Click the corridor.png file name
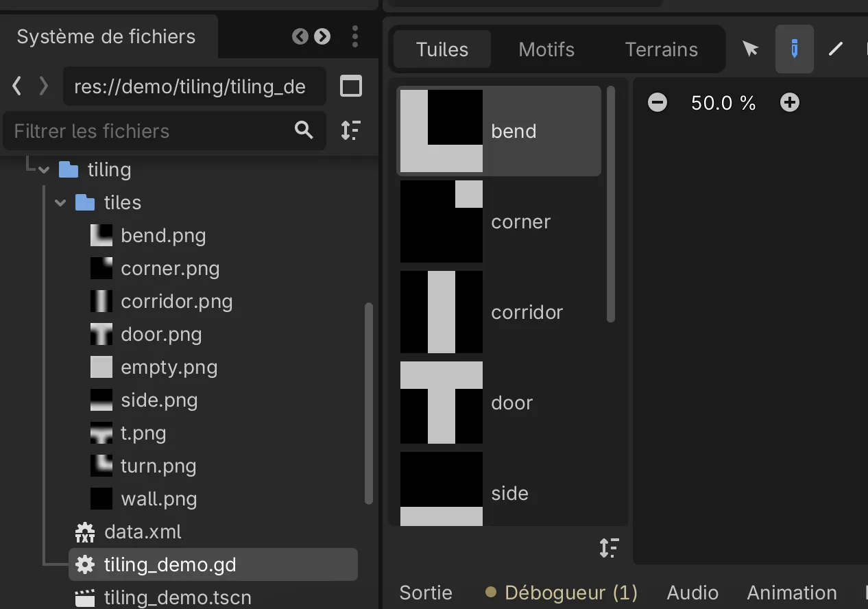The image size is (868, 609). click(176, 301)
